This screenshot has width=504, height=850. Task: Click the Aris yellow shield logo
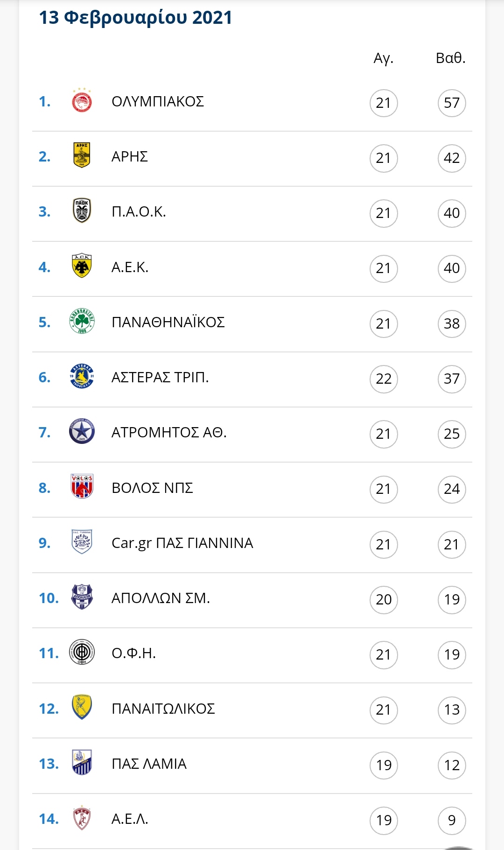click(82, 155)
